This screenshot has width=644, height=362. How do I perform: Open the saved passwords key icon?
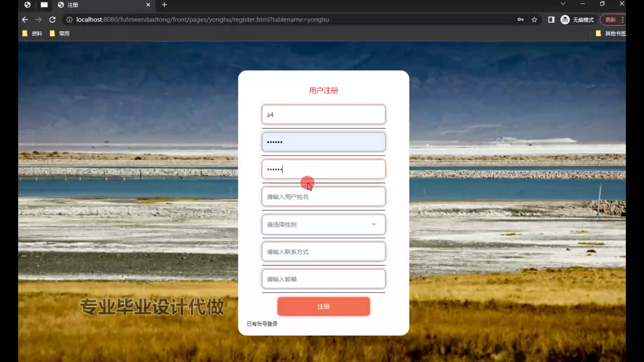520,20
